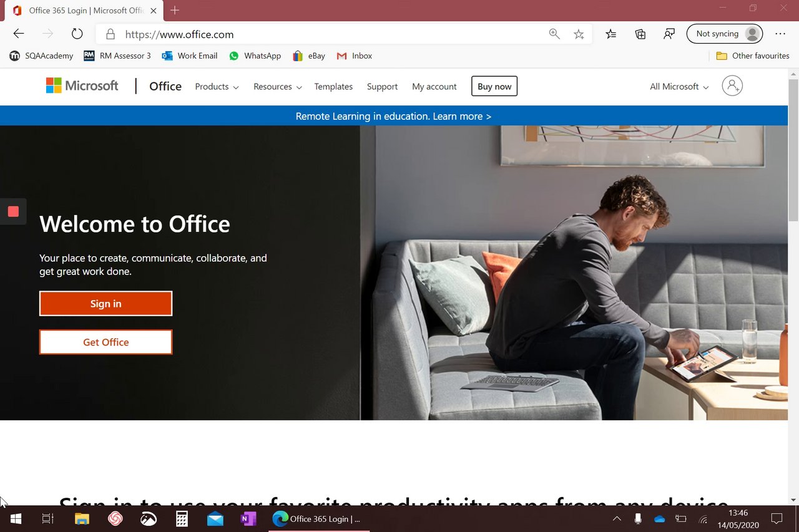Show hidden system tray icons
799x532 pixels.
tap(617, 518)
